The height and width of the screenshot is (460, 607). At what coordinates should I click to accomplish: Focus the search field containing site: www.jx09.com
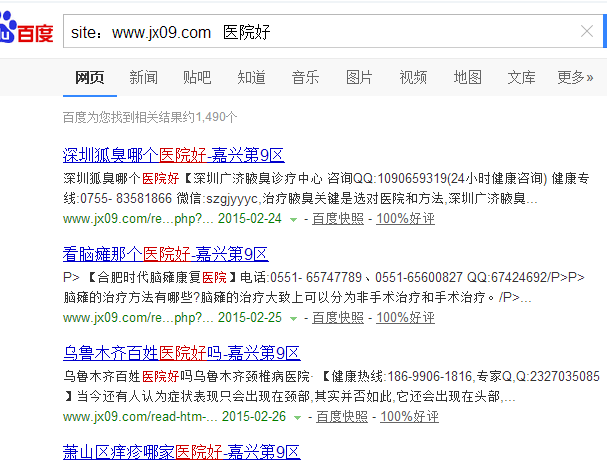pyautogui.click(x=333, y=31)
